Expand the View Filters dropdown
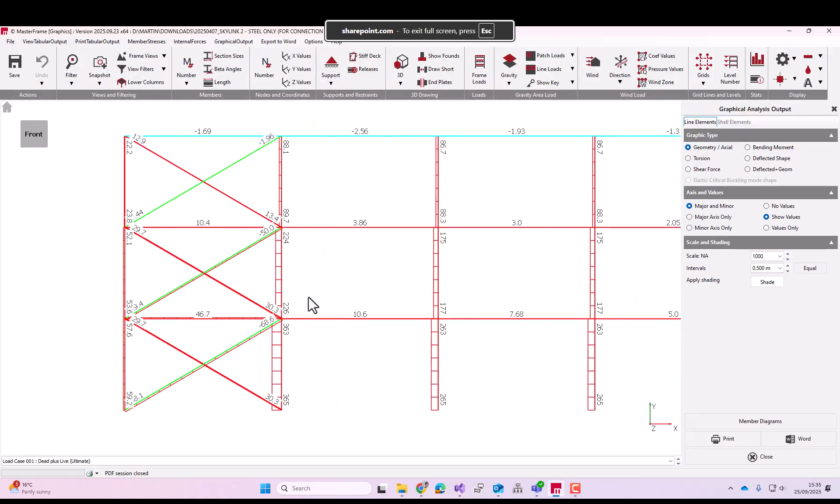840x504 pixels. [164, 69]
